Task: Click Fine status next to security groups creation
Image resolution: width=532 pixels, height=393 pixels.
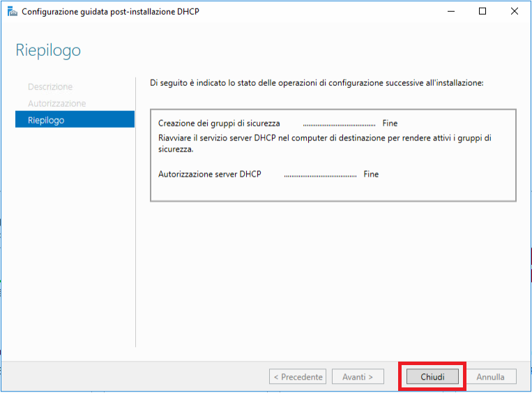Action: click(x=390, y=124)
